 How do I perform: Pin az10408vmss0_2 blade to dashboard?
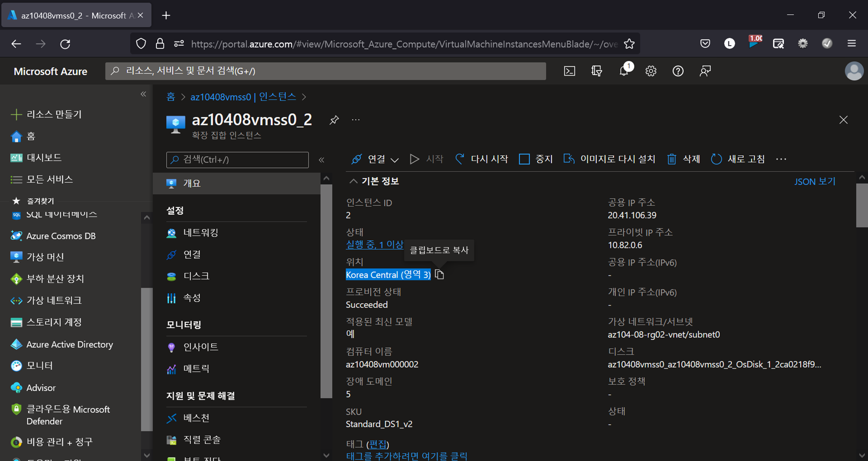pos(334,120)
